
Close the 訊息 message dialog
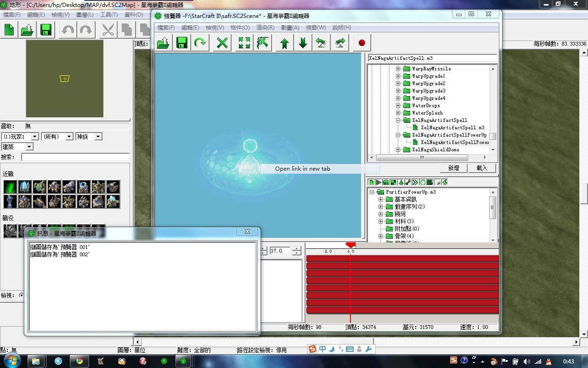[x=247, y=231]
